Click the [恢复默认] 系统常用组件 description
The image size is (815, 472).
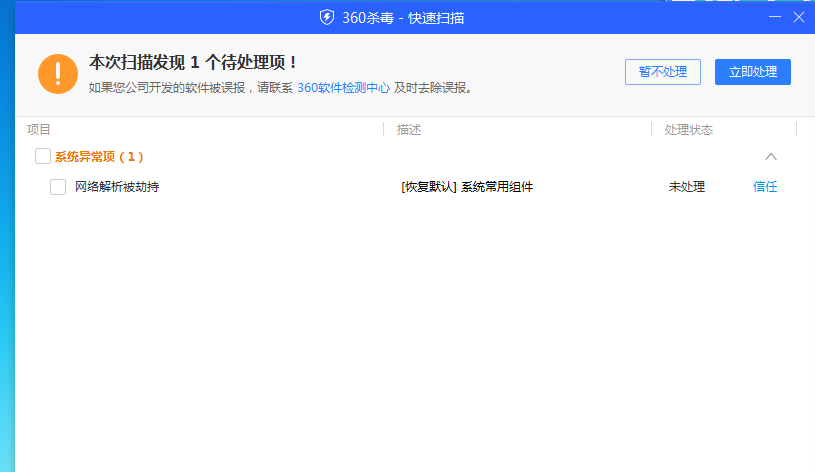coord(467,187)
